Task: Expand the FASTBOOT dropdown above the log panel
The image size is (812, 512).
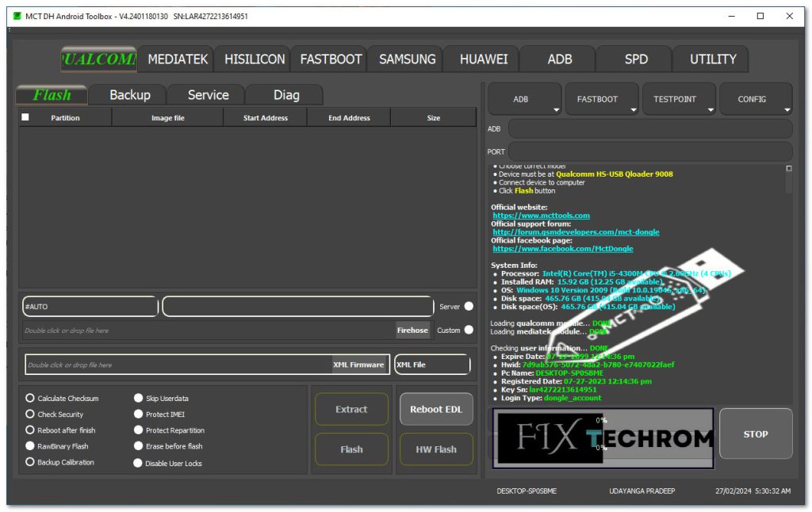Action: [x=602, y=99]
